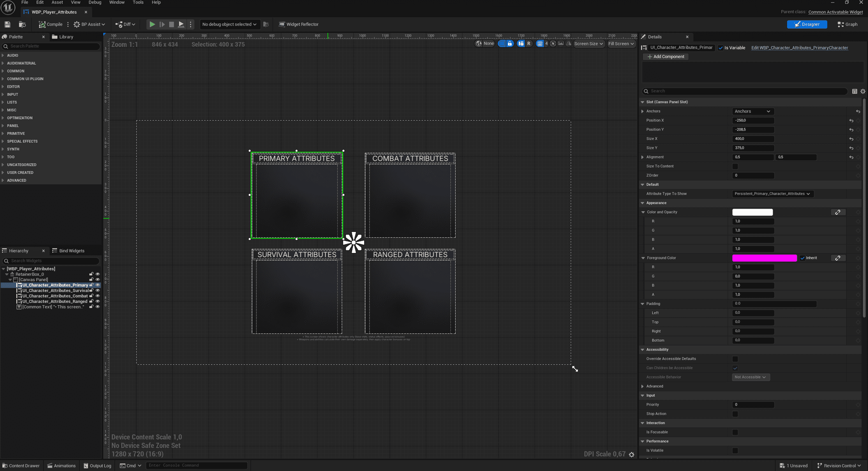The width and height of the screenshot is (868, 471).
Task: Expand the Advanced accessibility section
Action: 642,386
